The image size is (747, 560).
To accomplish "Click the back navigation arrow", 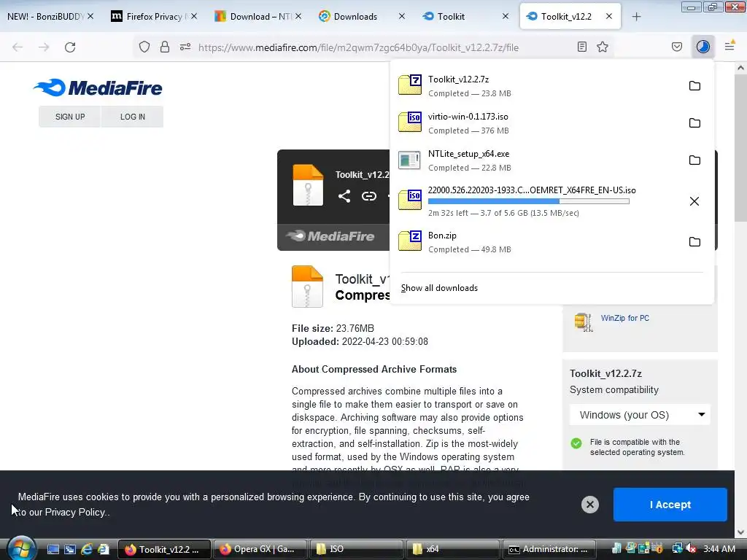I will (x=18, y=47).
